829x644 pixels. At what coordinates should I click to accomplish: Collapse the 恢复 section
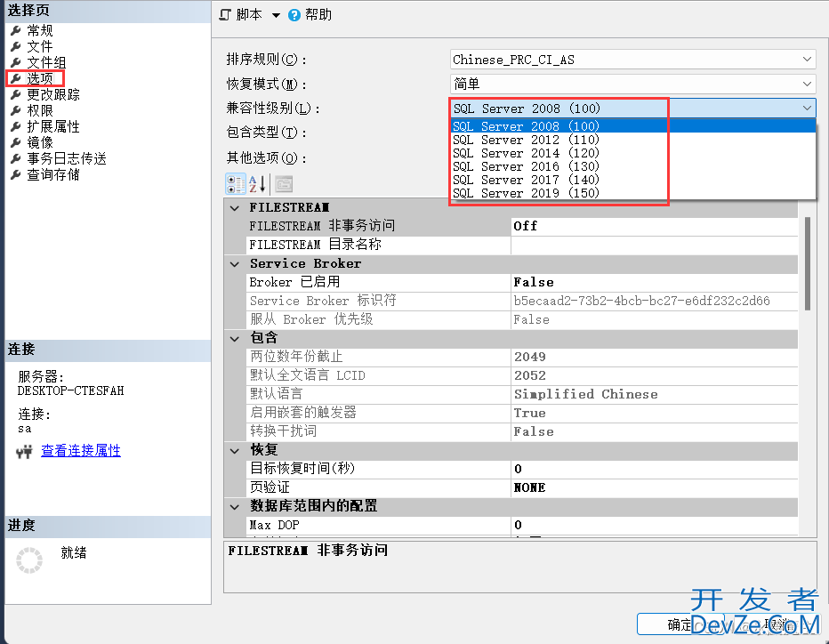click(235, 450)
